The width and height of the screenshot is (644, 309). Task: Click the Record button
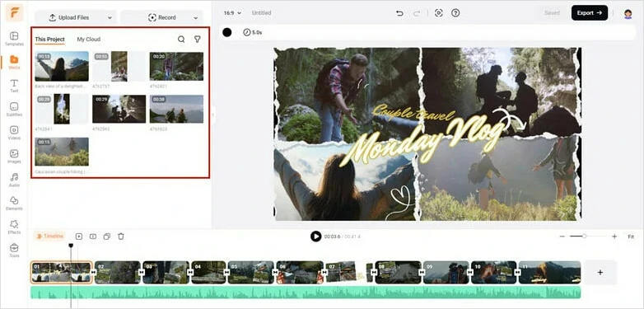coord(161,17)
